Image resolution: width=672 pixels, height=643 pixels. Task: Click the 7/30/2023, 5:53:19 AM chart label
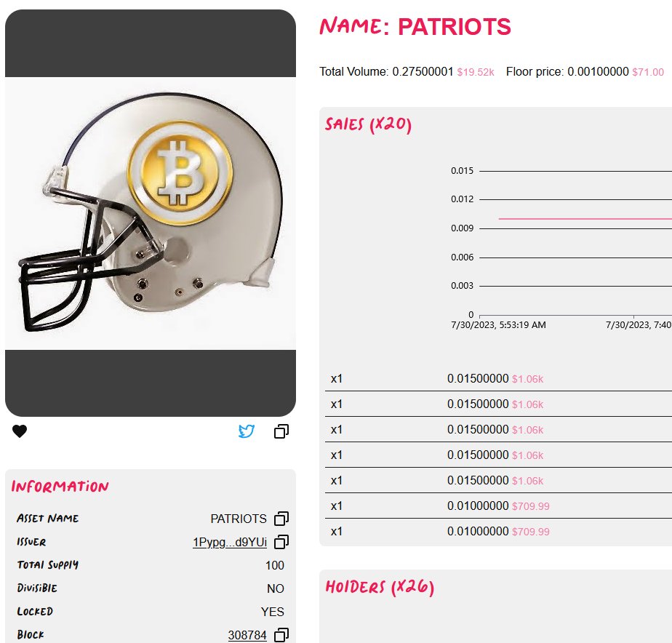click(498, 325)
